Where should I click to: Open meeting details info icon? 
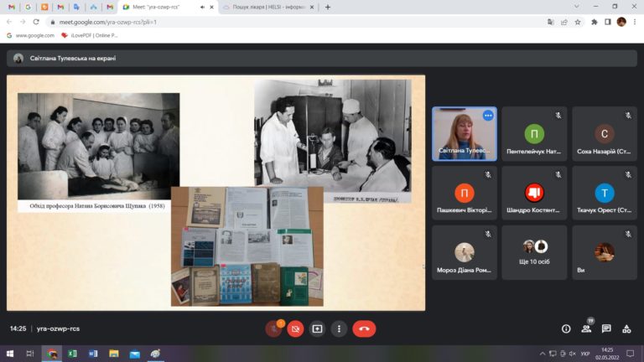[566, 328]
